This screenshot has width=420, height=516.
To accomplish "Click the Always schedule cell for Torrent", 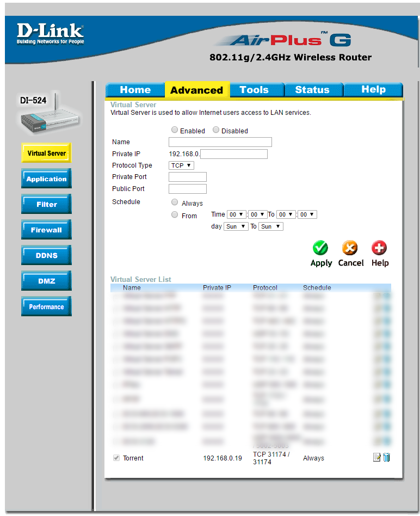I will coord(313,458).
